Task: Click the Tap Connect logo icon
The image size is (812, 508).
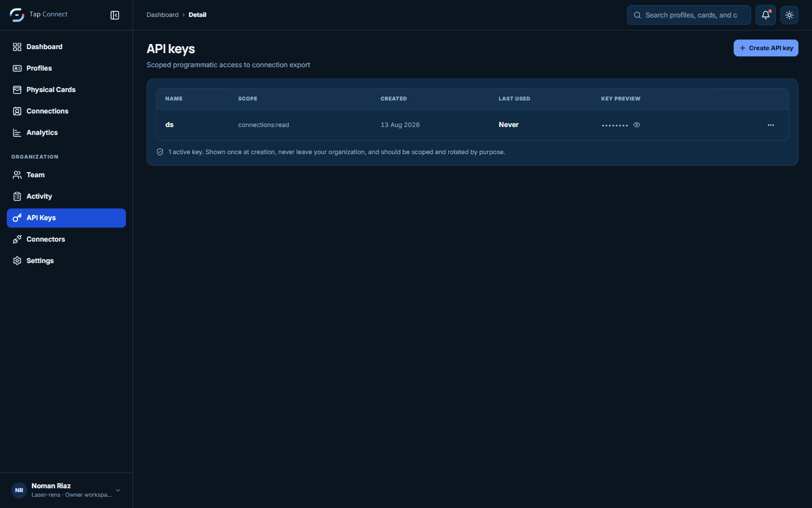Action: click(17, 15)
